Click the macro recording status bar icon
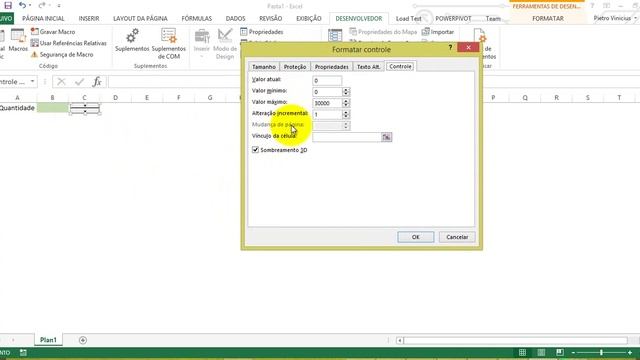The image size is (640, 360). click(x=23, y=352)
